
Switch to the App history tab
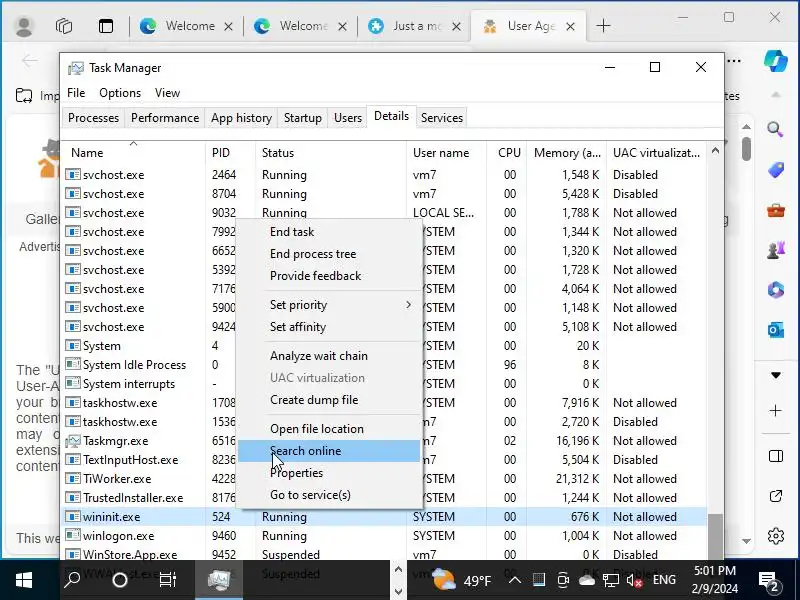click(241, 118)
